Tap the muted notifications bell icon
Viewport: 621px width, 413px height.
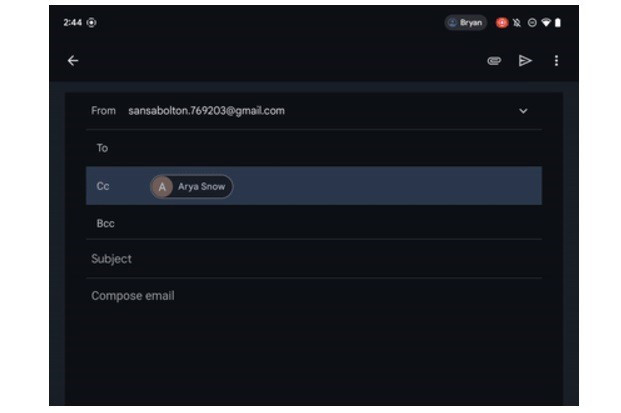[x=517, y=23]
